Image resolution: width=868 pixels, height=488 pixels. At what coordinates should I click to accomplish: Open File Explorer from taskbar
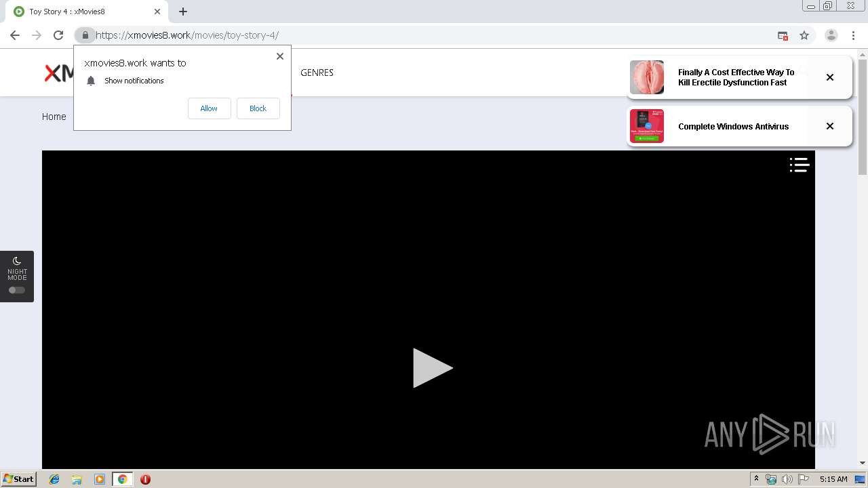(x=77, y=479)
